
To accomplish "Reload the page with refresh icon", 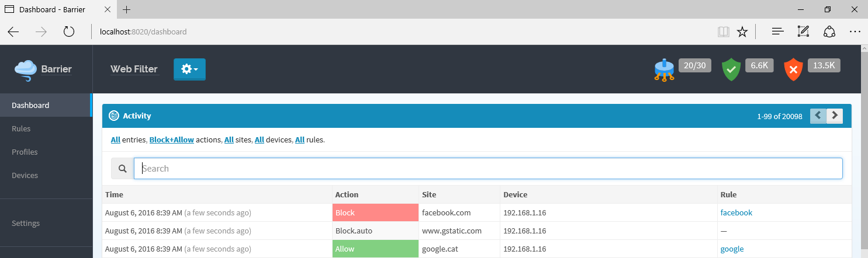I will [69, 32].
